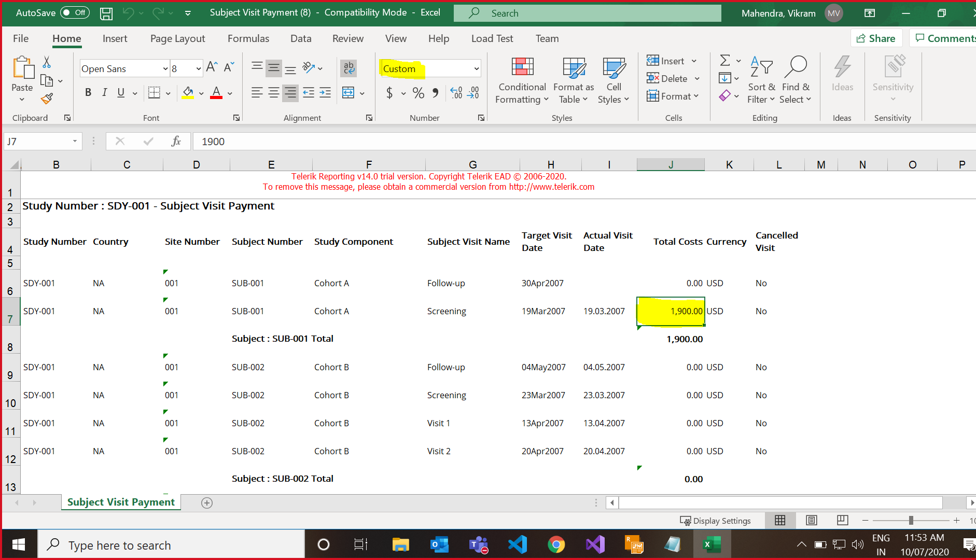Open the Formulas ribbon tab
The image size is (976, 560).
click(x=248, y=39)
